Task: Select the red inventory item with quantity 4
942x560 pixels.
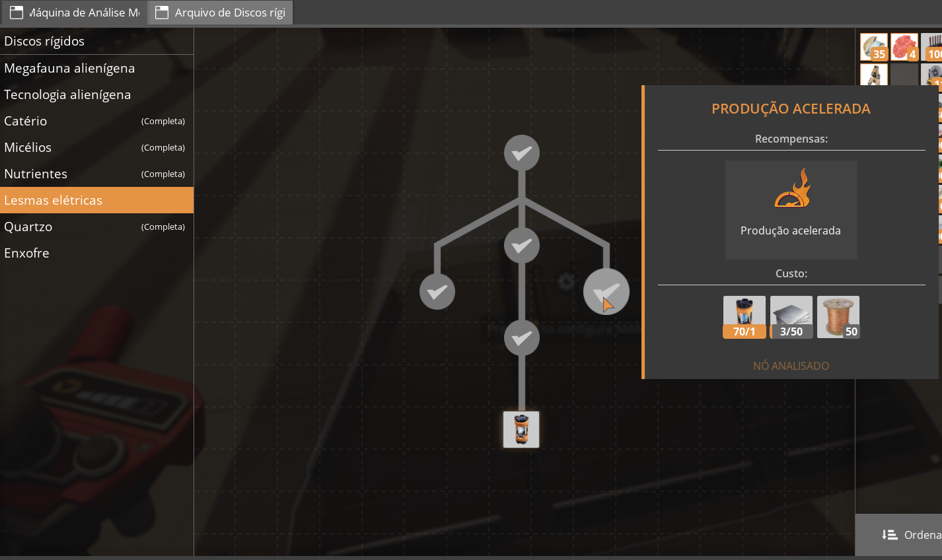Action: (x=904, y=48)
